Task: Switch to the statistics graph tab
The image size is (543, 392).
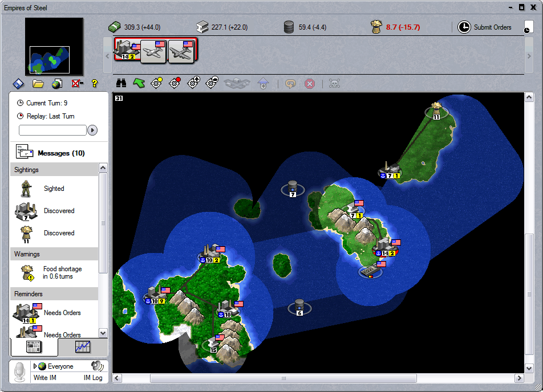Action: coord(83,346)
